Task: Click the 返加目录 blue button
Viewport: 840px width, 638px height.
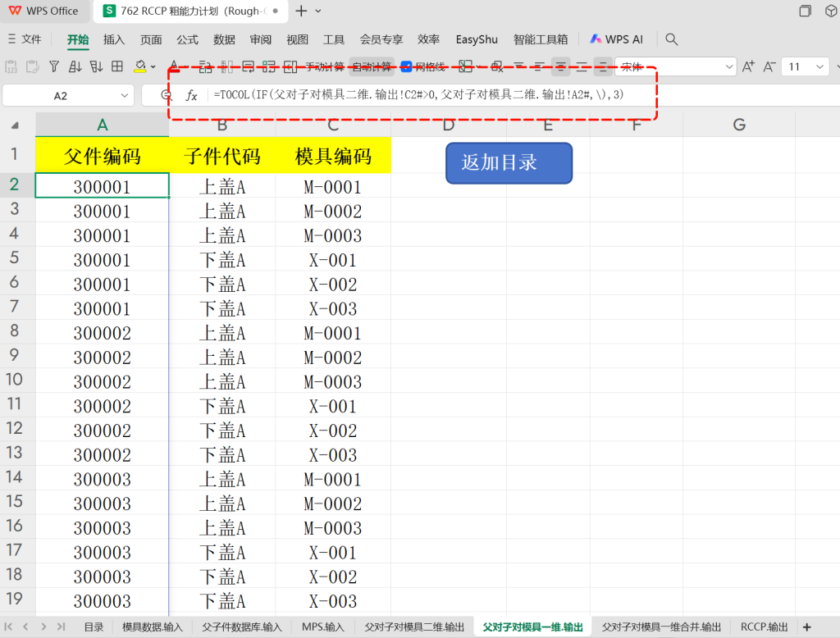Action: pos(509,163)
